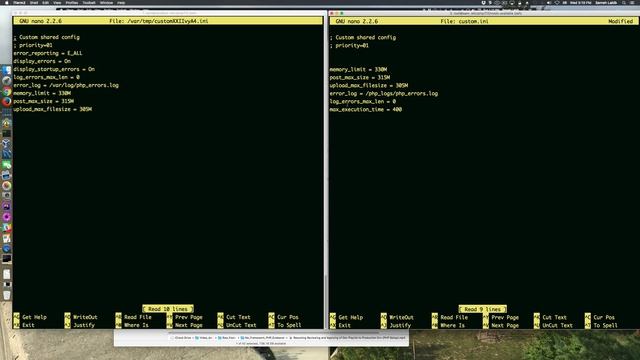Click the Finder path bar behind the terminals

pos(286,338)
